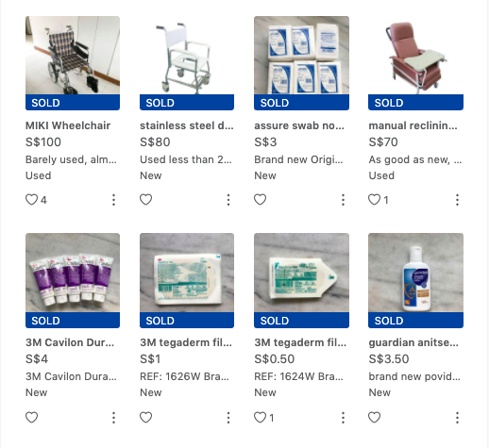Image resolution: width=489 pixels, height=448 pixels.
Task: Toggle heart on S$0.50 tegaderm listing
Action: click(x=260, y=418)
